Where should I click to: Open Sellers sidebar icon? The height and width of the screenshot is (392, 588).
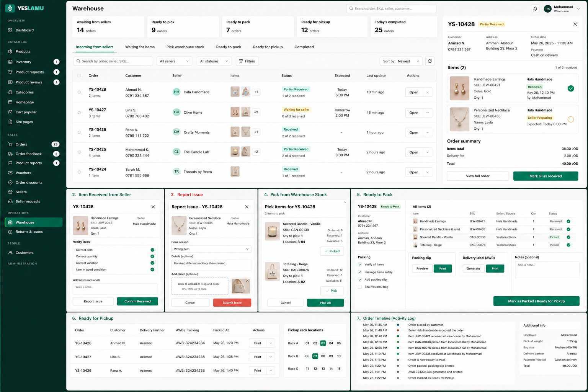tap(10, 192)
